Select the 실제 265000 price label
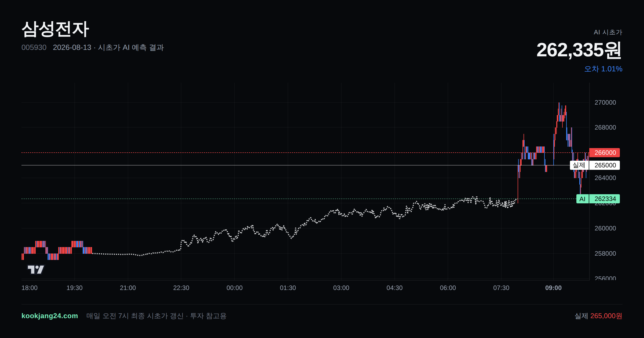 coord(595,165)
